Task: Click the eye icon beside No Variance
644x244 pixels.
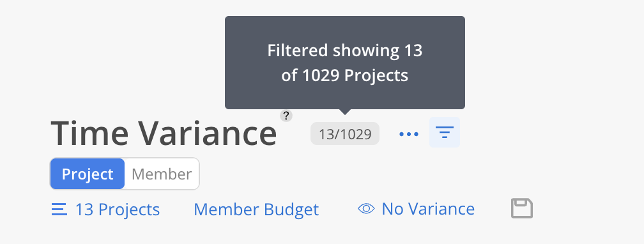Action: [366, 209]
